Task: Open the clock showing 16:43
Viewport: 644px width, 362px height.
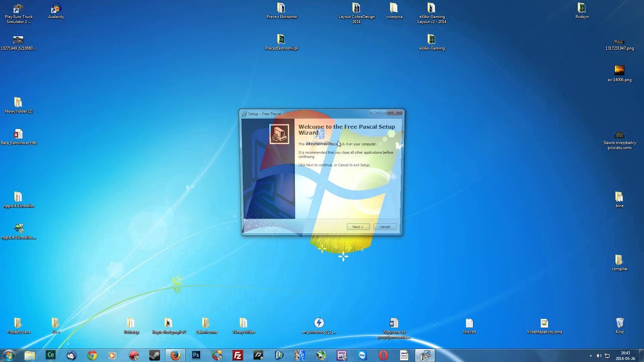Action: [626, 355]
